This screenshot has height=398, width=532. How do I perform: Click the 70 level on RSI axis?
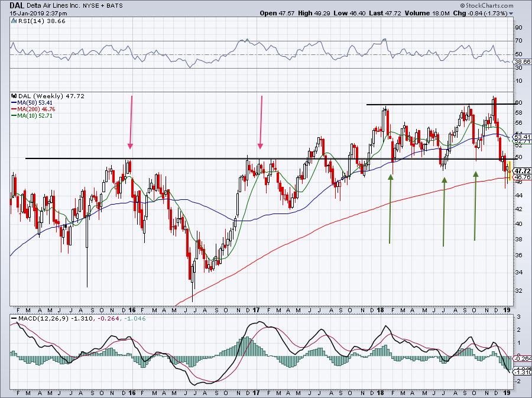[519, 41]
